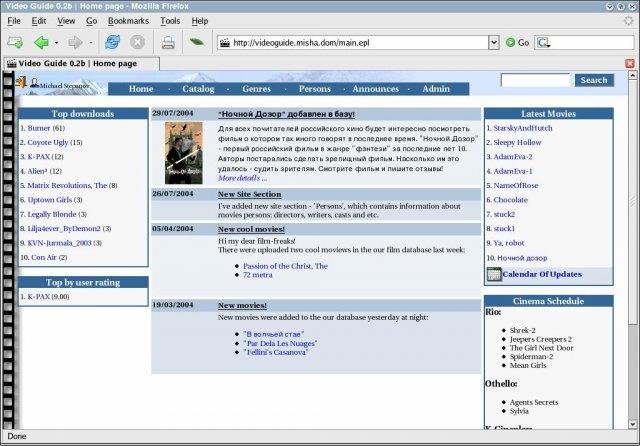Screen dimensions: 640x446
Task: Open the Genres navigation link
Action: (x=256, y=89)
